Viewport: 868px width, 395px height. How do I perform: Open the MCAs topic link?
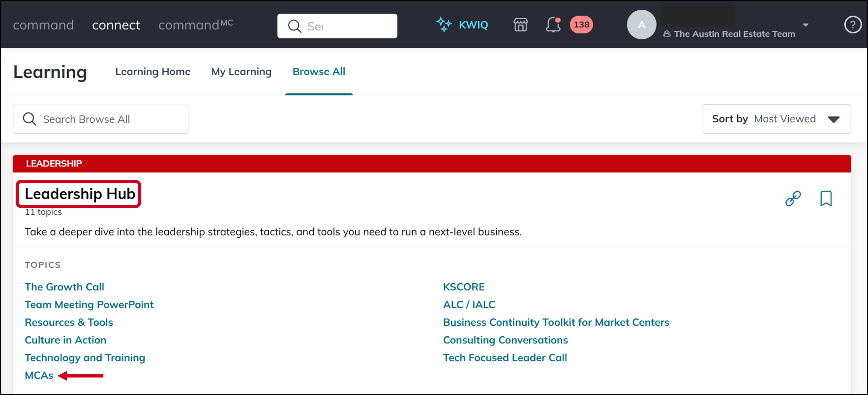39,375
